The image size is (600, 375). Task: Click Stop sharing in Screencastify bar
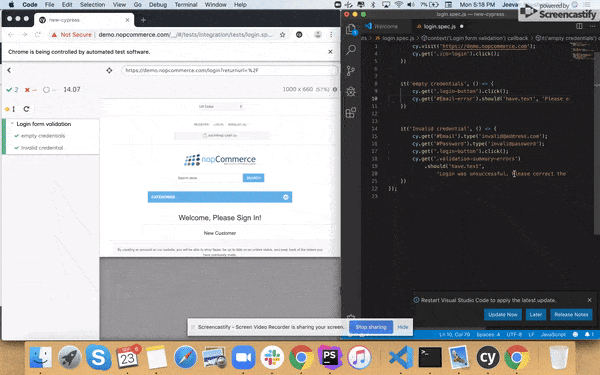point(371,327)
